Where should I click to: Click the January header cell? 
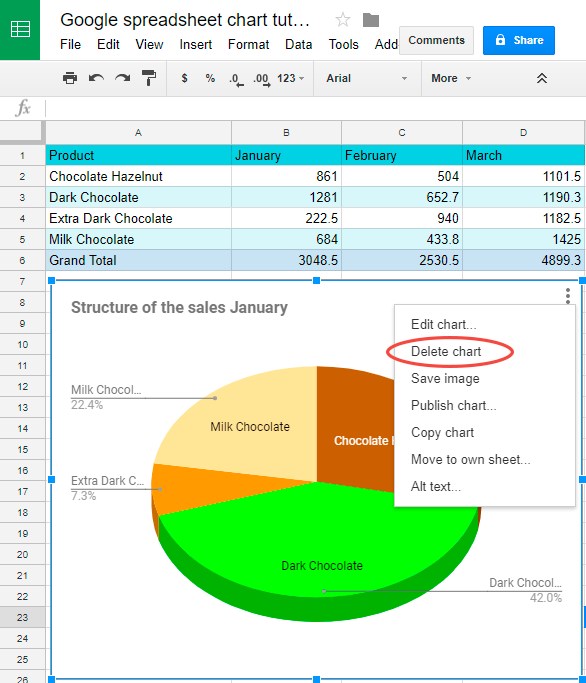click(x=286, y=156)
